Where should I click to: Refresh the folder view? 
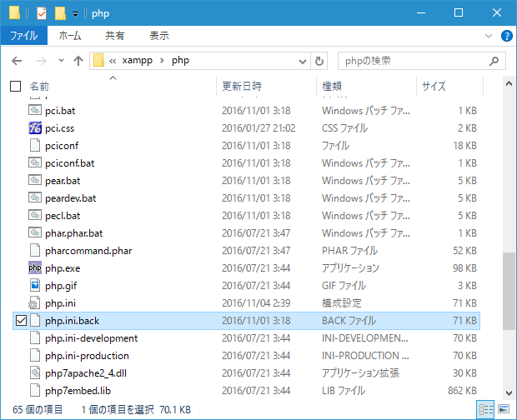click(x=319, y=62)
